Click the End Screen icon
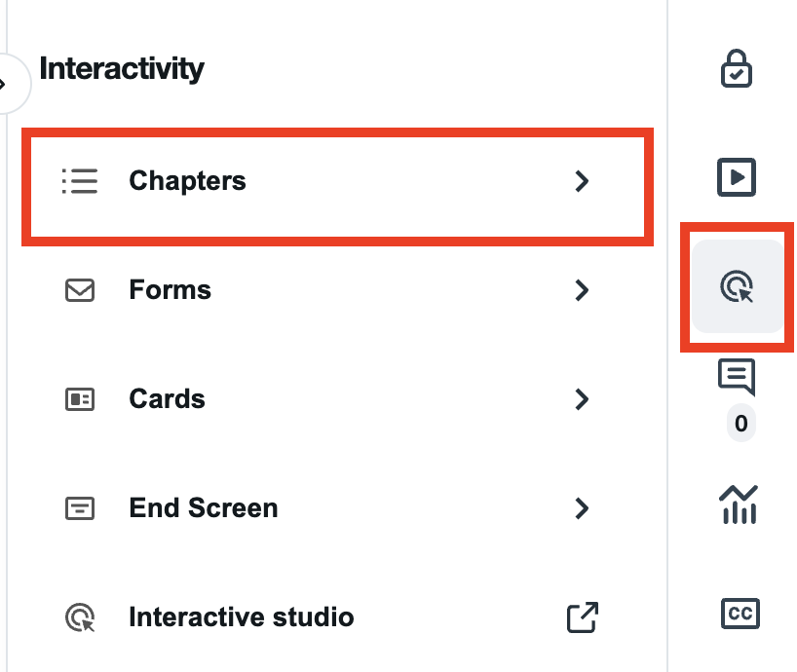The height and width of the screenshot is (672, 797). [x=80, y=508]
